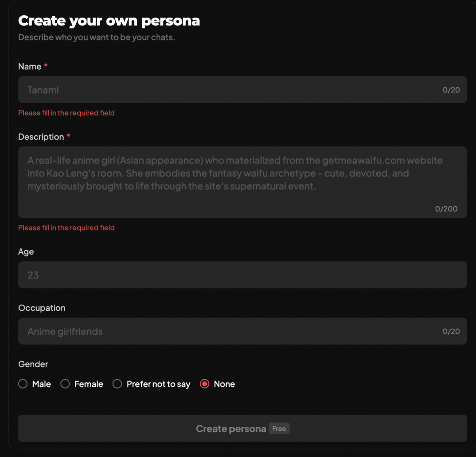Click the Name field label
This screenshot has height=457, width=476.
(30, 66)
